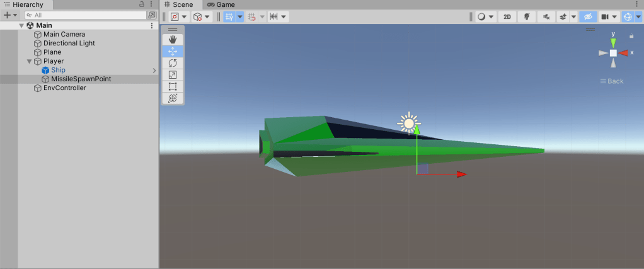Click the Hierarchy search field
Screen dimensions: 644x269
[x=88, y=15]
